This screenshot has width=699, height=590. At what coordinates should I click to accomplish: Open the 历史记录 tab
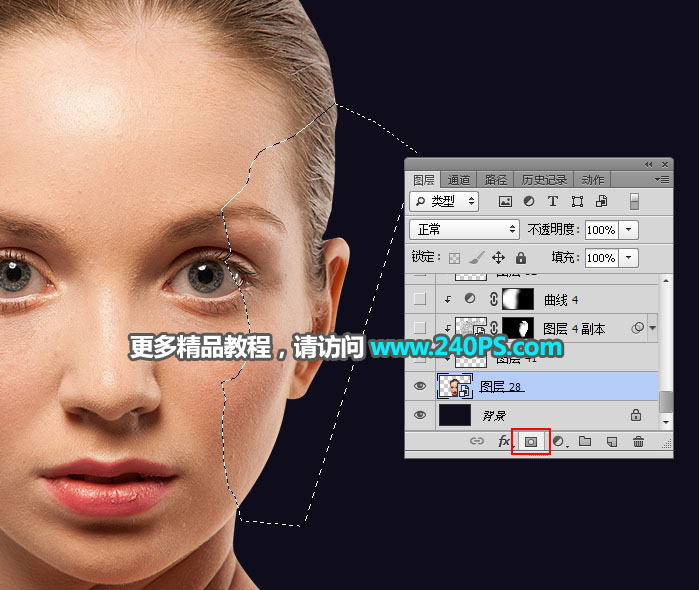pos(544,180)
